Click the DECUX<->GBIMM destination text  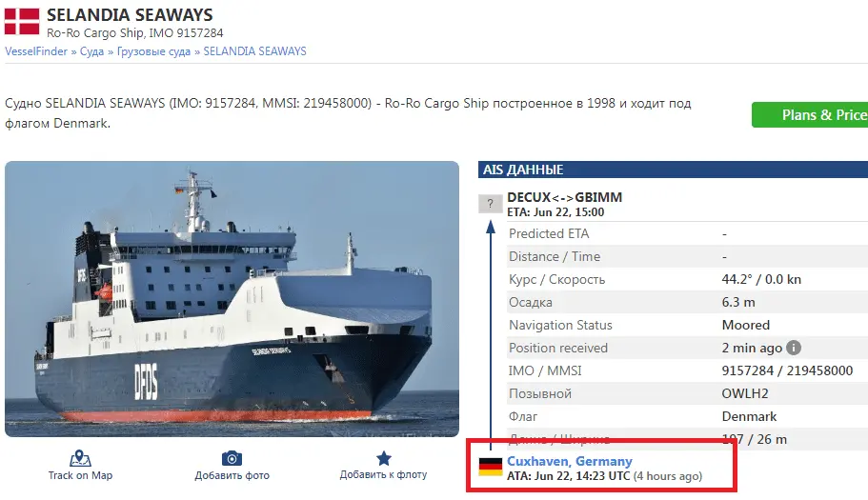click(565, 197)
